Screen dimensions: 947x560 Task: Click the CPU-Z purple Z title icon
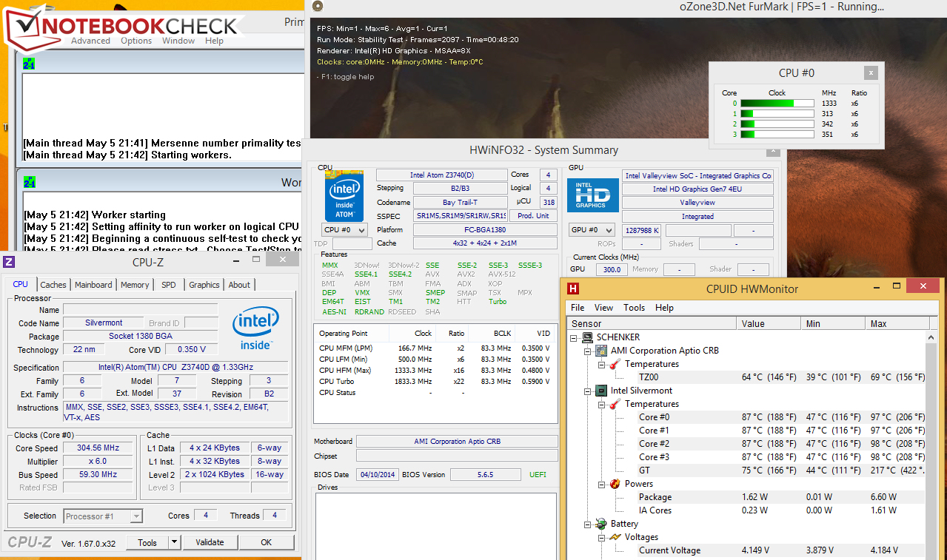9,261
